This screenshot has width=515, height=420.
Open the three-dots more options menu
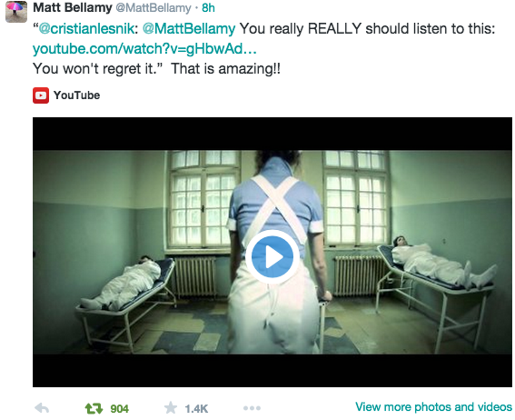tap(252, 408)
